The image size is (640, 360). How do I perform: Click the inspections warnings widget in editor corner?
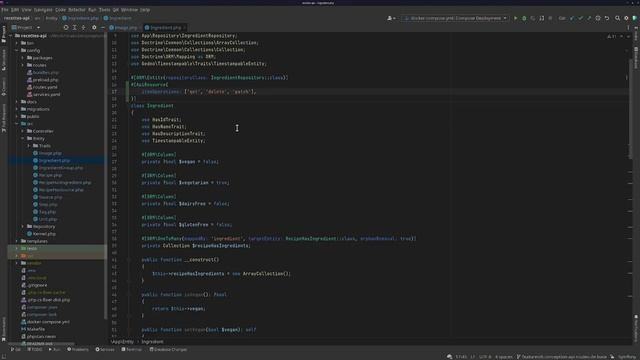(x=612, y=36)
